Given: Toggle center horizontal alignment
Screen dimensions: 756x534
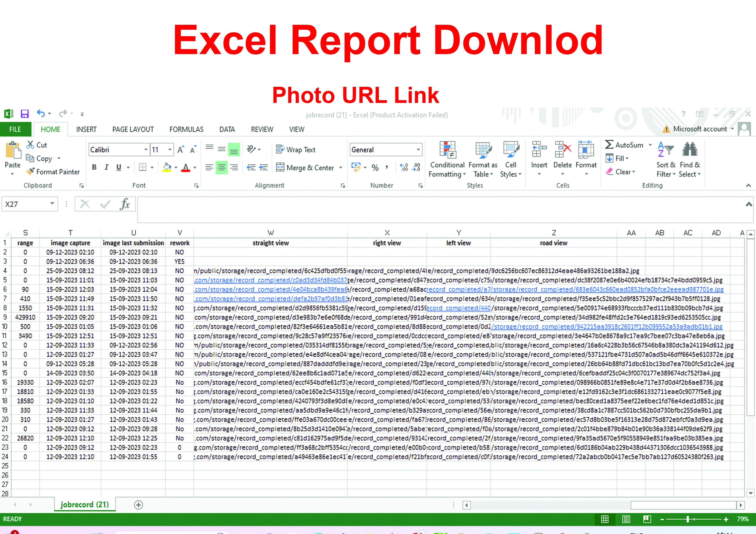Looking at the screenshot, I should pyautogui.click(x=222, y=168).
